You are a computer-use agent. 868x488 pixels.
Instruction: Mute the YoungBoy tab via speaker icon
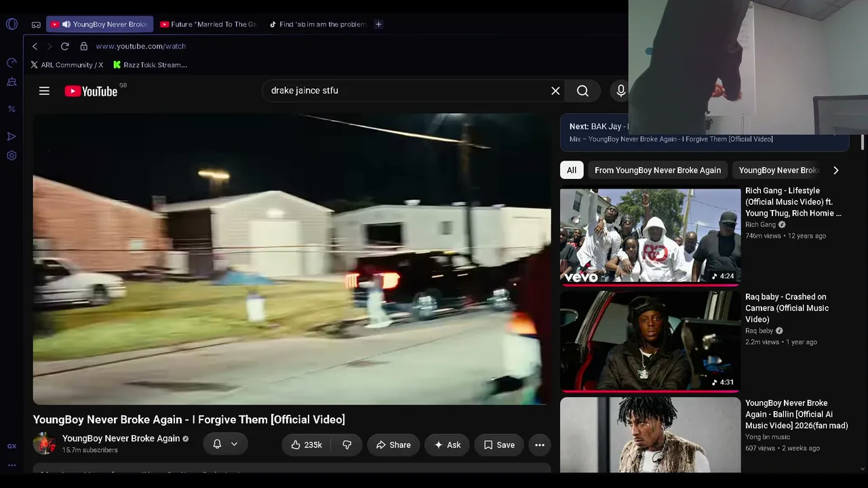(x=66, y=24)
